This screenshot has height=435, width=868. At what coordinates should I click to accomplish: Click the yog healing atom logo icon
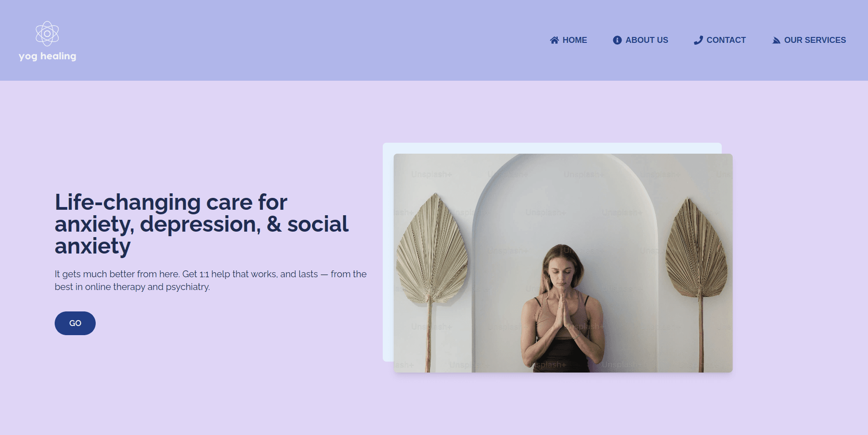47,33
